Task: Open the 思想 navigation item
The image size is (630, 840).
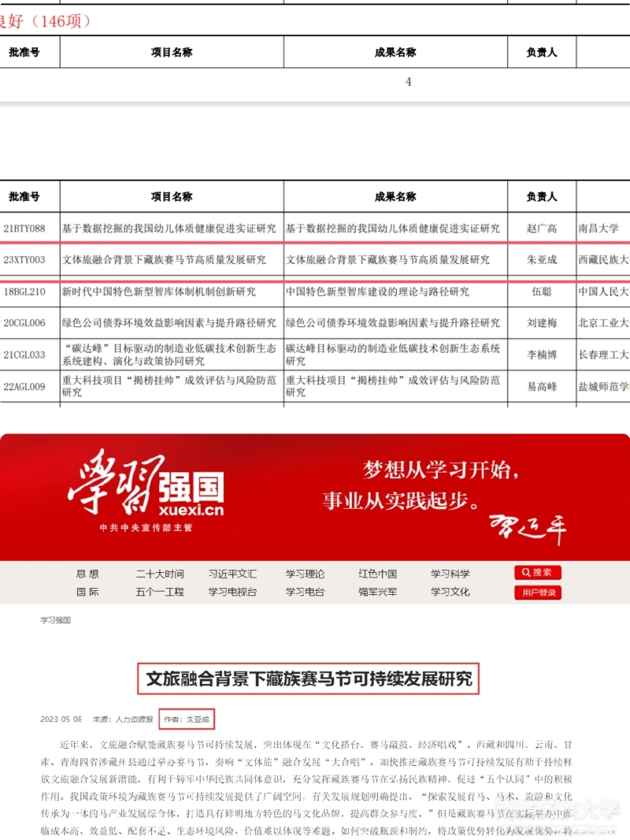Action: pyautogui.click(x=87, y=574)
